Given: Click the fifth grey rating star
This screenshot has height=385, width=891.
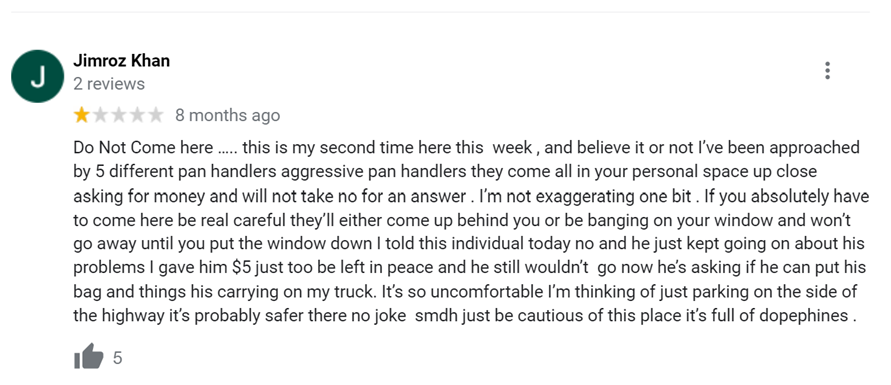Looking at the screenshot, I should (155, 116).
